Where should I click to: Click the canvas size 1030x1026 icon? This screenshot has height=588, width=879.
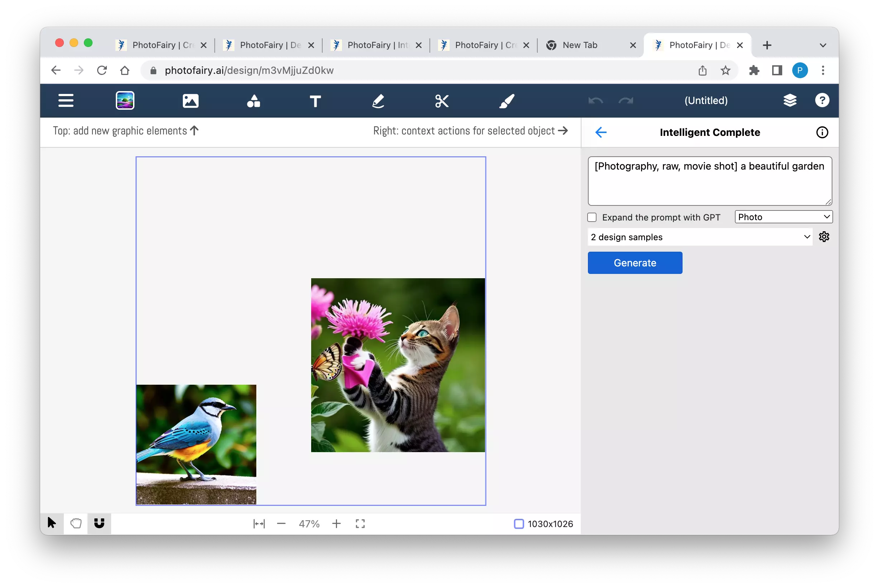[519, 524]
